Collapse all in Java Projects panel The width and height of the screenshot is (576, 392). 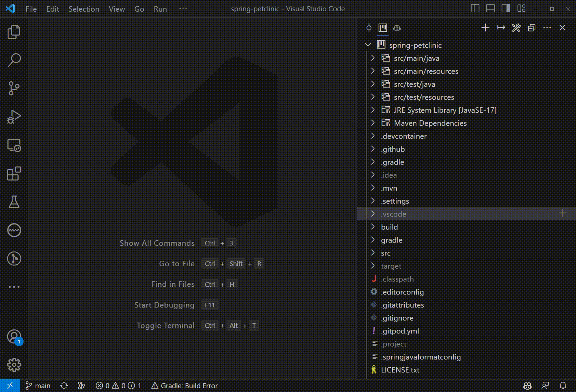coord(532,28)
